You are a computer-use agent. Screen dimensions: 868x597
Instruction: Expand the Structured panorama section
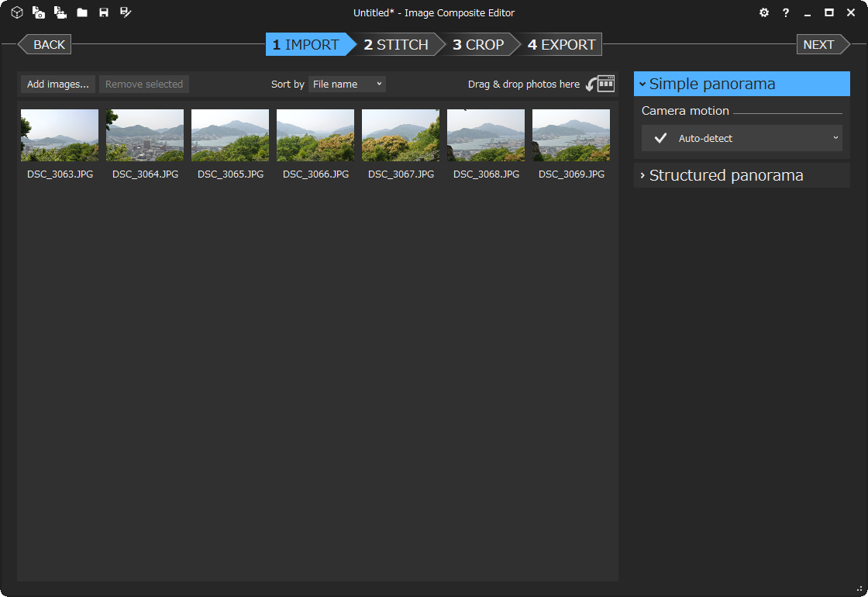tap(742, 175)
